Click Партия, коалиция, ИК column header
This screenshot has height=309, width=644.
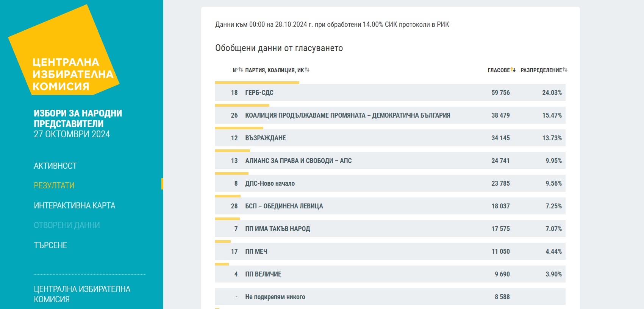click(x=274, y=70)
